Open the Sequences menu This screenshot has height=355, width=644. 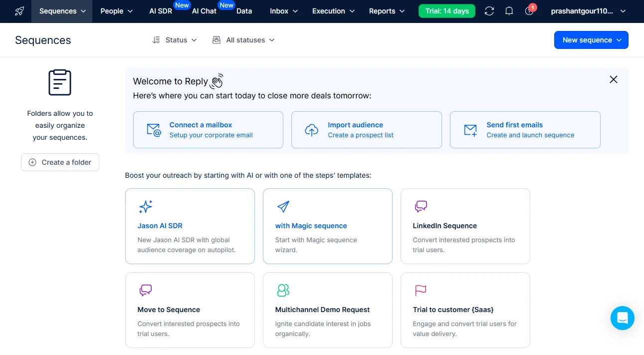click(x=63, y=11)
